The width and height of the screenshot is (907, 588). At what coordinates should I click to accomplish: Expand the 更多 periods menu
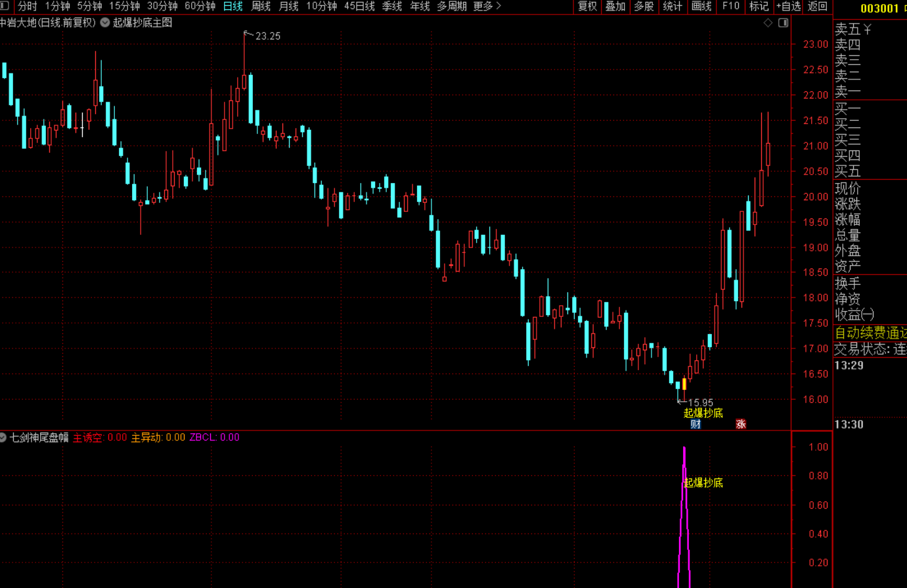click(x=487, y=6)
